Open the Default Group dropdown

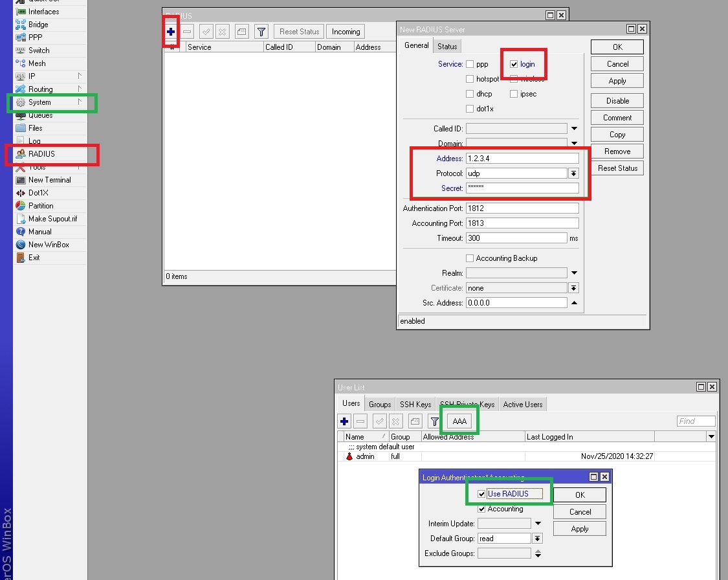538,539
